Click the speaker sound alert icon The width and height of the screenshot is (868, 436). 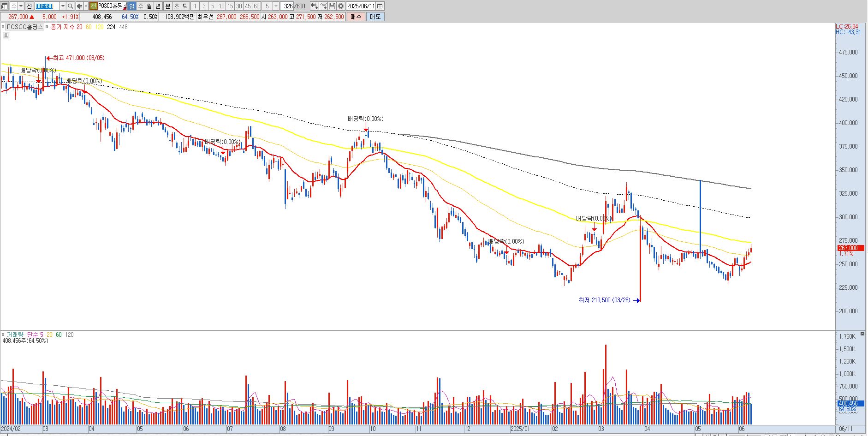[79, 6]
